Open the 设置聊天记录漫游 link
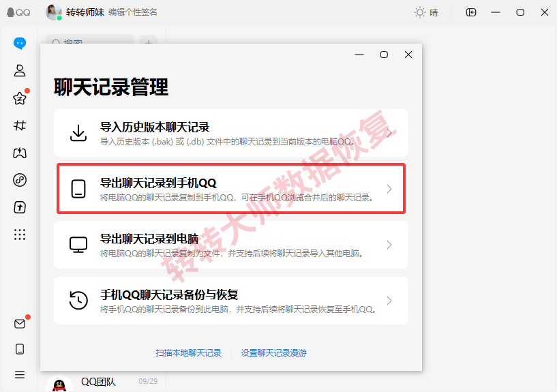This screenshot has width=557, height=392. (x=273, y=353)
